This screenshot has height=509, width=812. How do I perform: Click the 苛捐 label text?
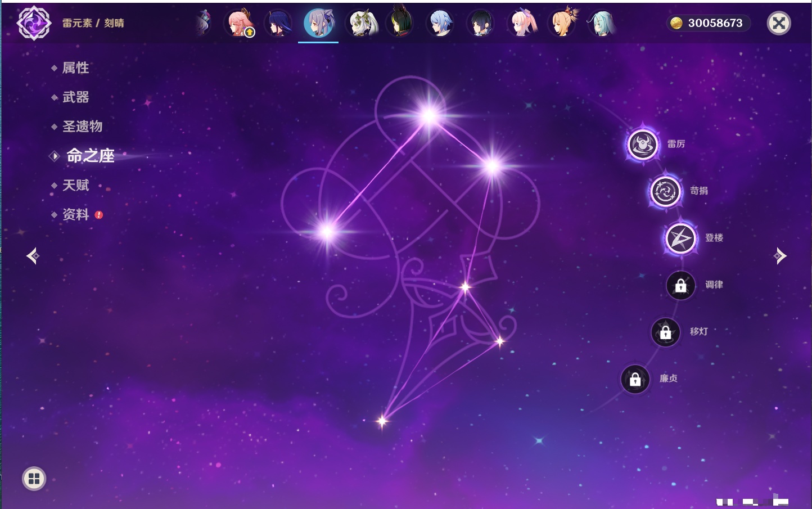699,191
